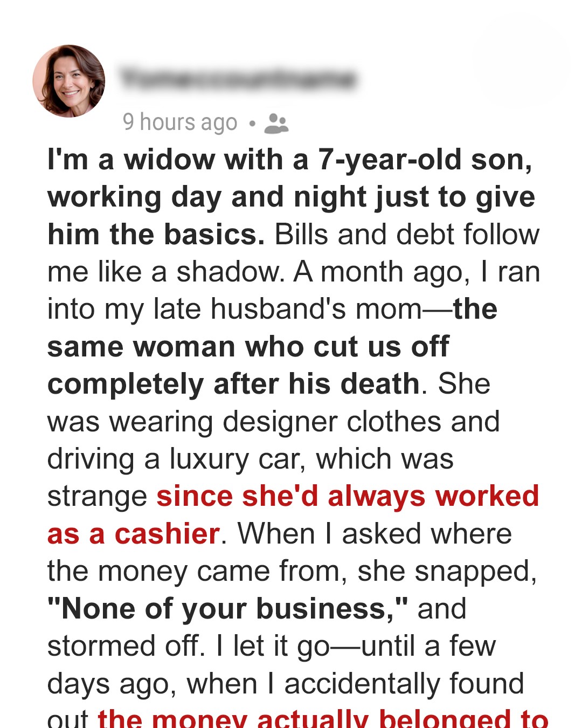Click the text "stormed off. I let it go"

188,646
